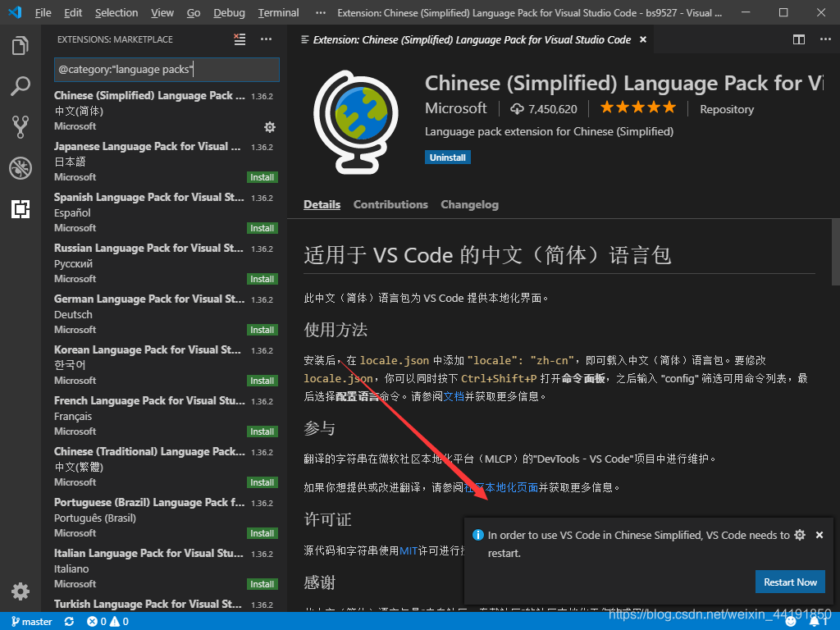
Task: Click the manage gear for Chinese (Simplified) pack
Action: [269, 127]
